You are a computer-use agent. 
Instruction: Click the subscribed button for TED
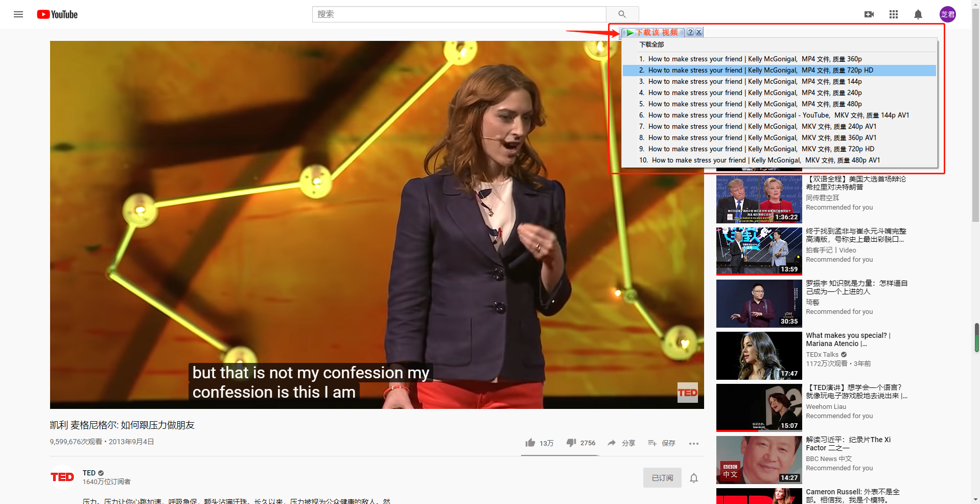coord(662,478)
